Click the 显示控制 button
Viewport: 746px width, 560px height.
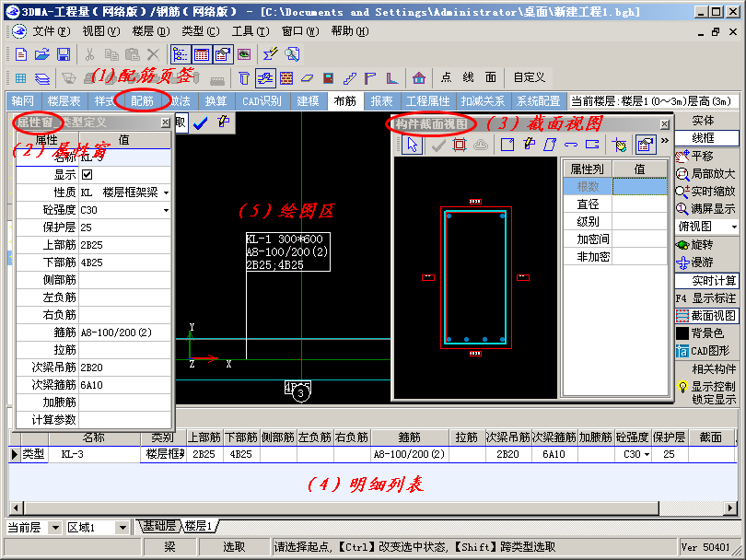coord(707,386)
